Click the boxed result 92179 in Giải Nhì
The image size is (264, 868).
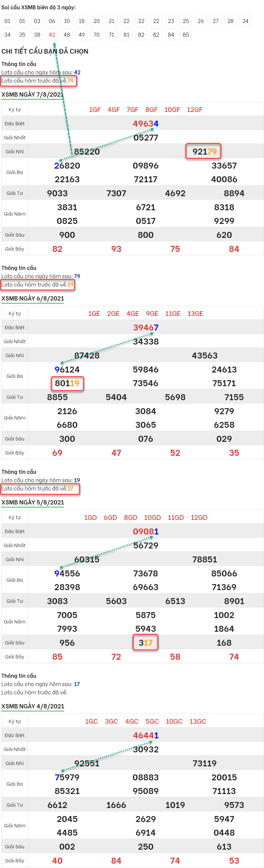[204, 152]
